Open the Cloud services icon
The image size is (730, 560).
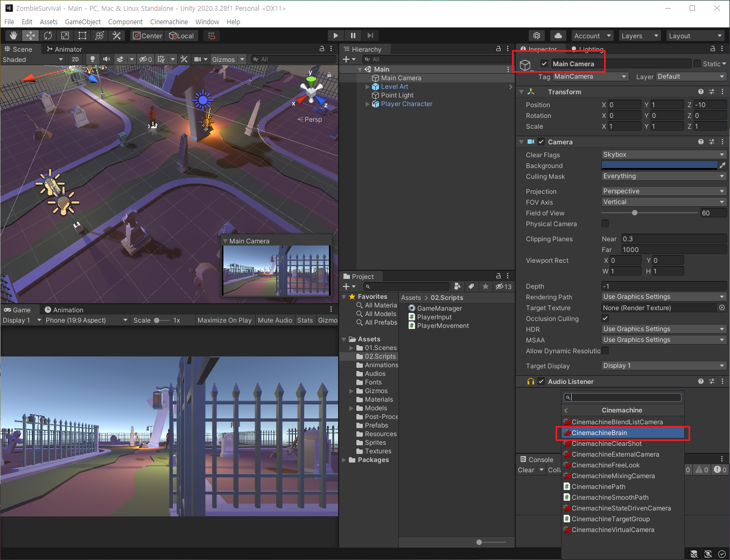point(558,36)
